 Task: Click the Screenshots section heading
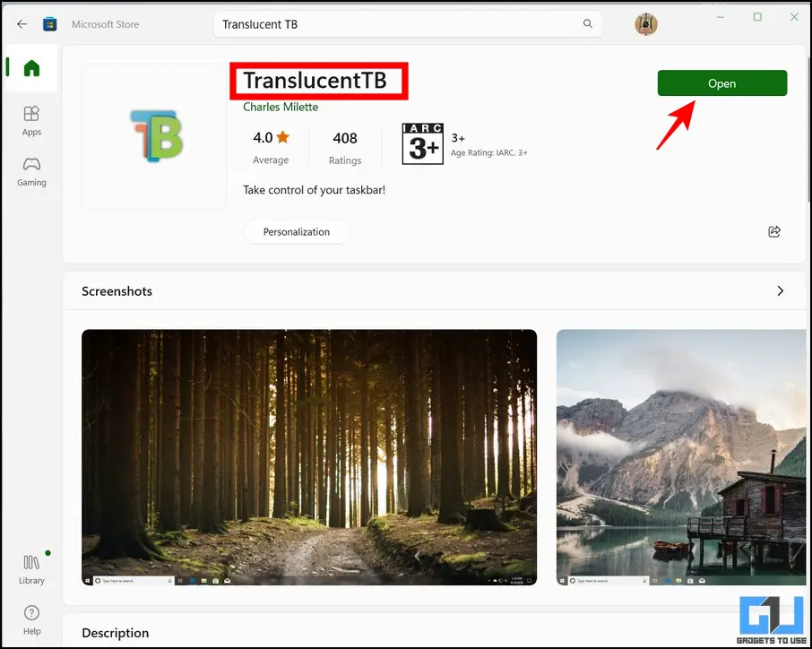point(117,291)
